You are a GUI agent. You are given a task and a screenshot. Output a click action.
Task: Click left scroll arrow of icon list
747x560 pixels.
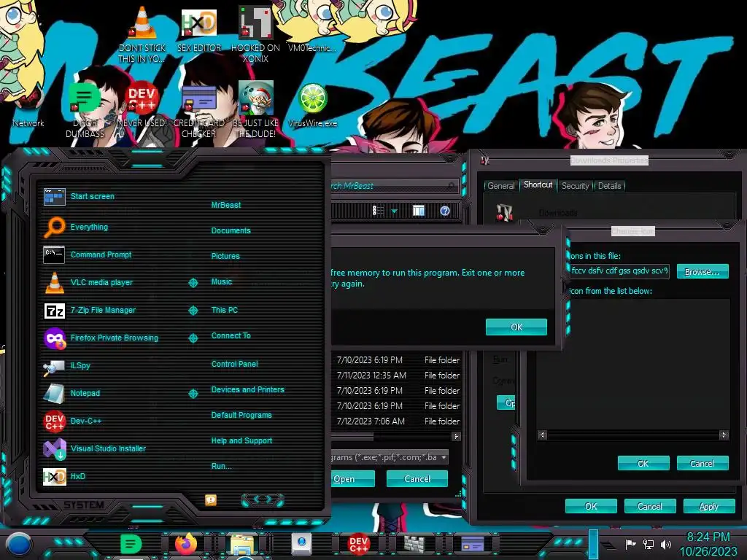pos(542,435)
